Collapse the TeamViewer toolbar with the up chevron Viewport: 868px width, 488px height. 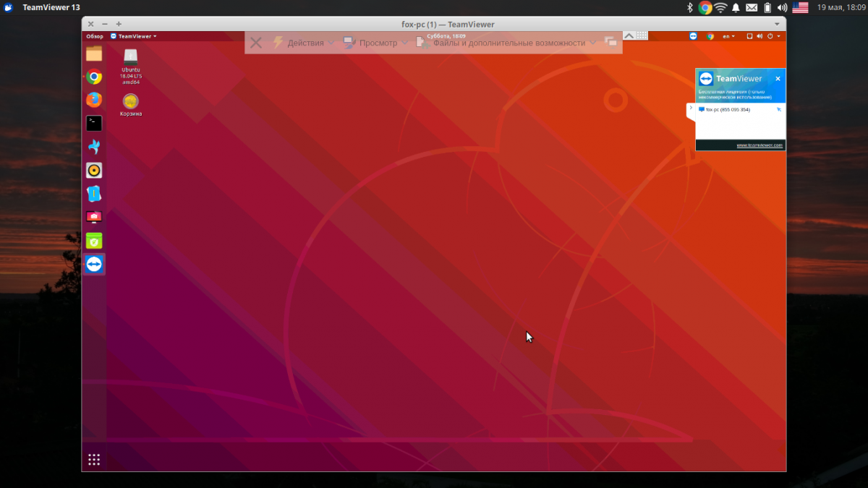[x=629, y=35]
